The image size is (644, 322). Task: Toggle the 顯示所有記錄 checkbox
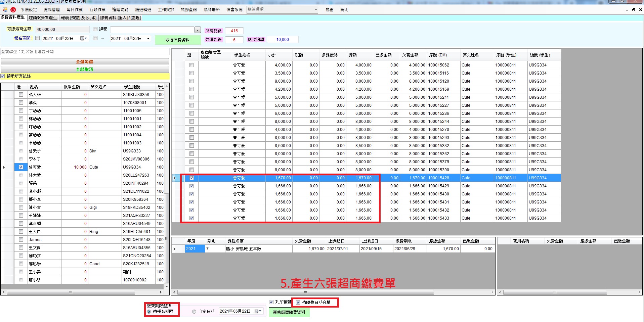click(3, 76)
